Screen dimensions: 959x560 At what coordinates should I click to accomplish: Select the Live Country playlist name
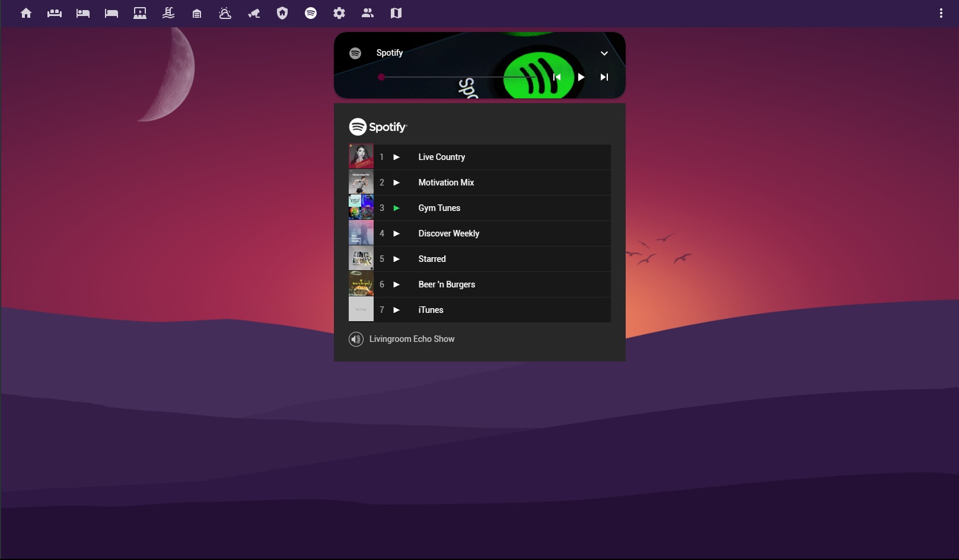442,157
